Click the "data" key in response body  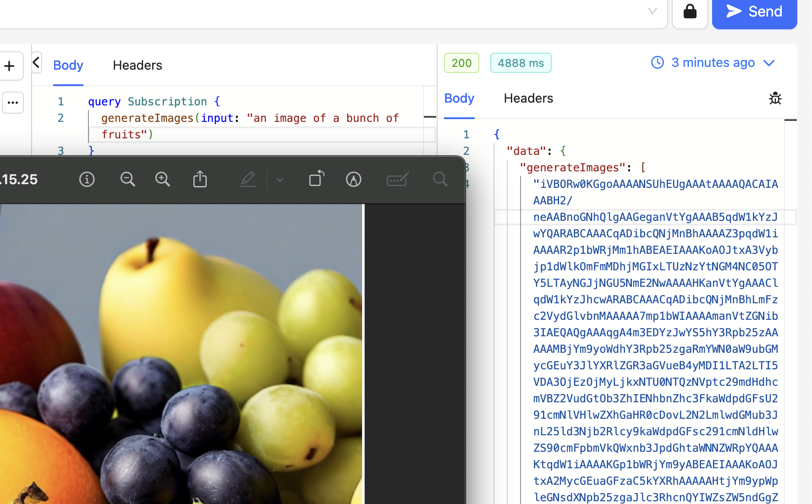click(527, 151)
